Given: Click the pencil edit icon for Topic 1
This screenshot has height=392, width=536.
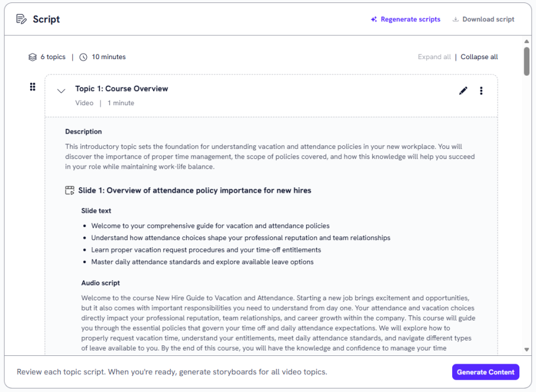Looking at the screenshot, I should (x=463, y=90).
